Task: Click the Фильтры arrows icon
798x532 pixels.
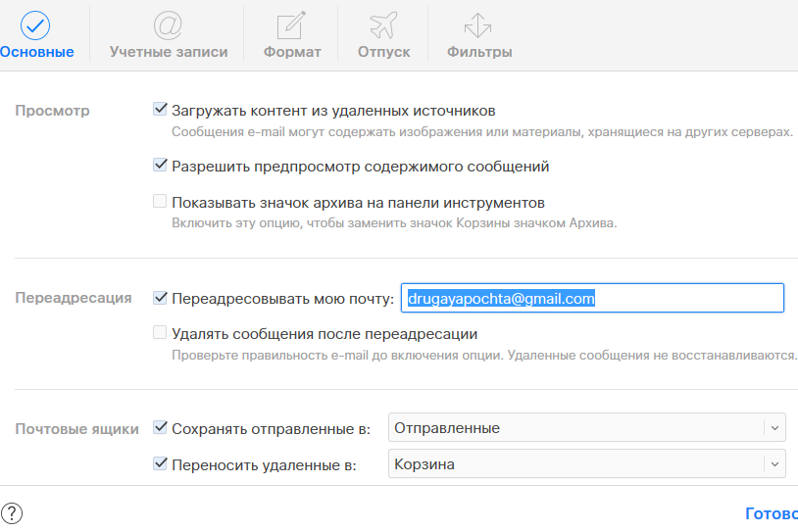Action: [x=479, y=24]
